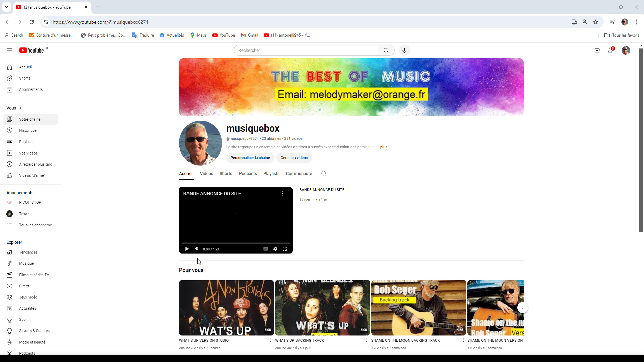The width and height of the screenshot is (644, 362).
Task: Mute the trailer video volume
Action: tap(197, 249)
